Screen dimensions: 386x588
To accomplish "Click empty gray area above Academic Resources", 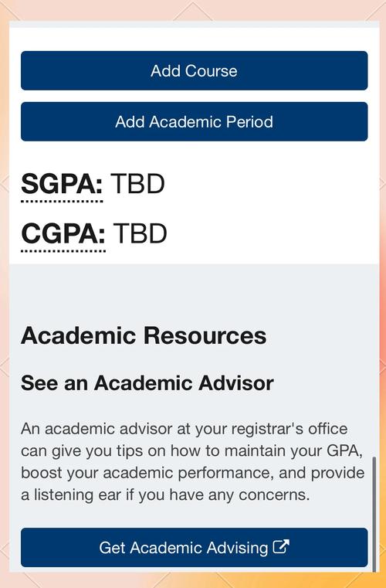I will pos(194,293).
